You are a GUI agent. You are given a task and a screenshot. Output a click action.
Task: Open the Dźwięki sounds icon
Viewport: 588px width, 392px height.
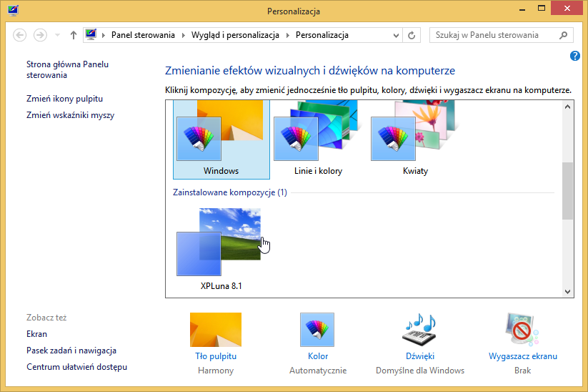click(419, 329)
